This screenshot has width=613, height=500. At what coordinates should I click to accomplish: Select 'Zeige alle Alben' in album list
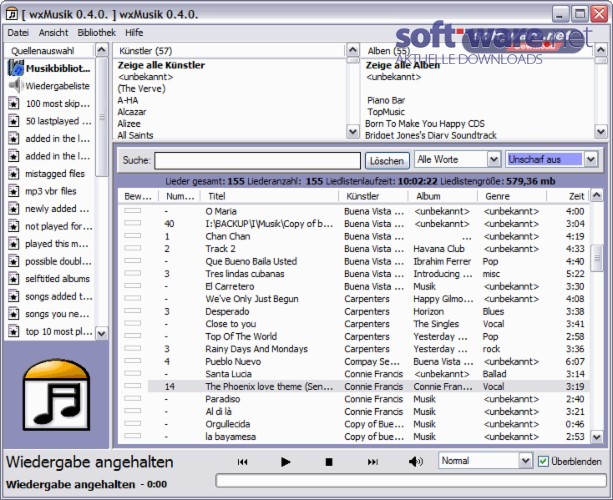403,65
